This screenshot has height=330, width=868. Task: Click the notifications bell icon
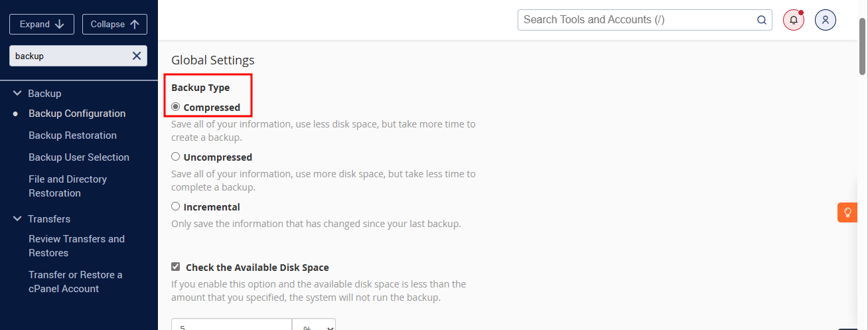click(794, 20)
